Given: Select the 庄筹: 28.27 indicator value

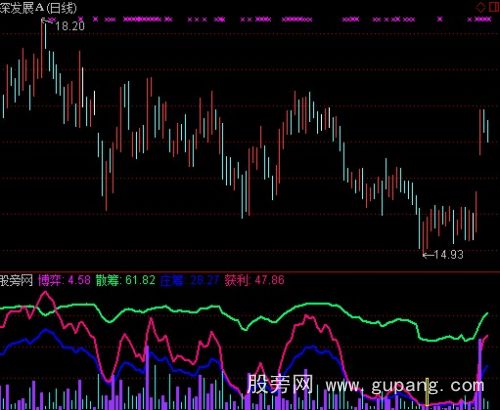Looking at the screenshot, I should pyautogui.click(x=190, y=281).
